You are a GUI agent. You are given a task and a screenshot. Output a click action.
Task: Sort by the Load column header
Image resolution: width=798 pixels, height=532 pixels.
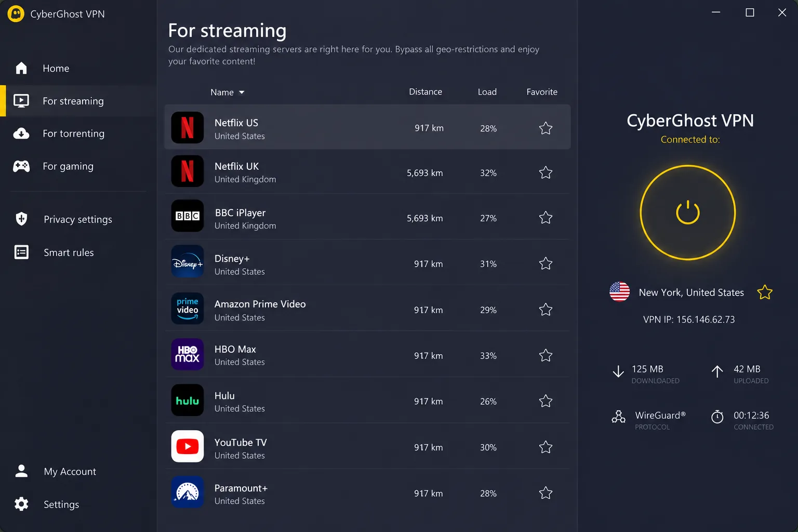point(487,92)
